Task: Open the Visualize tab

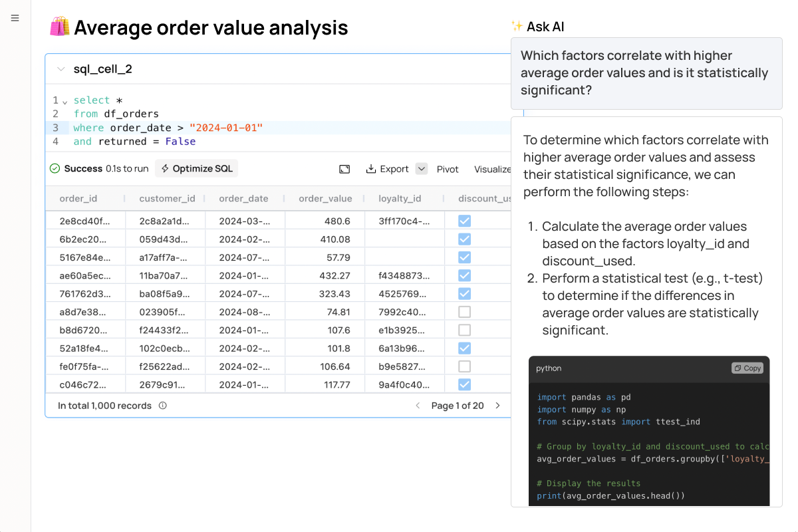Action: click(493, 169)
